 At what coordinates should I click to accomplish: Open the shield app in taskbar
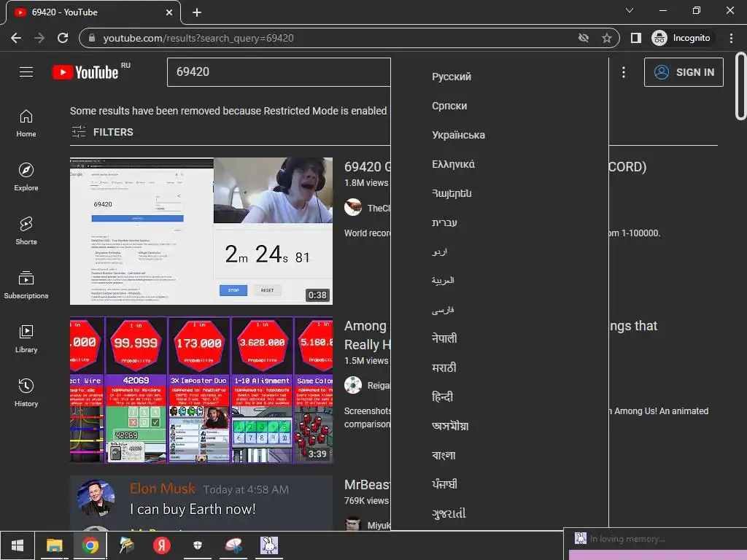click(x=197, y=545)
